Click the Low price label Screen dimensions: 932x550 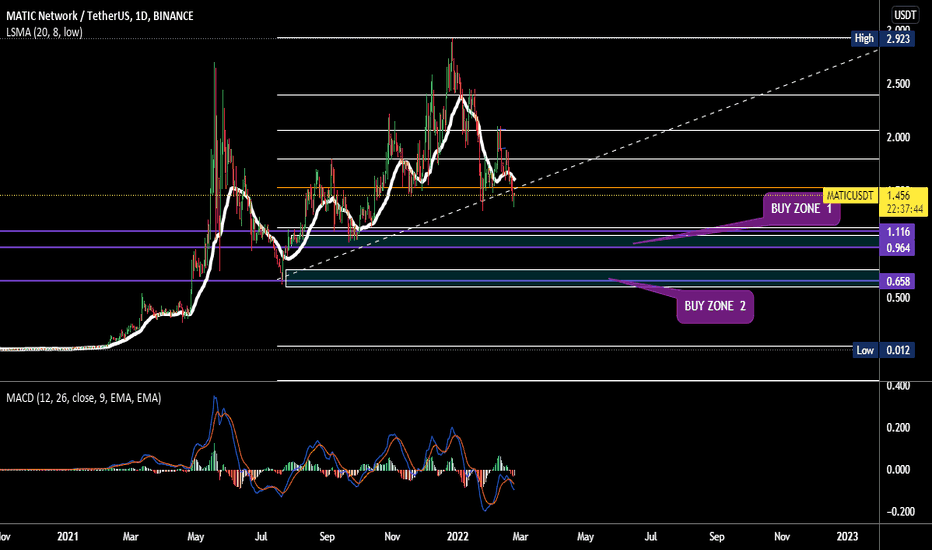tap(865, 350)
